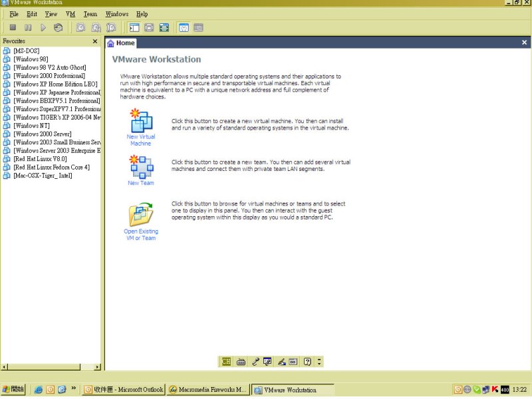Click the writing pad icon on language bar
532x399 pixels.
click(x=293, y=362)
